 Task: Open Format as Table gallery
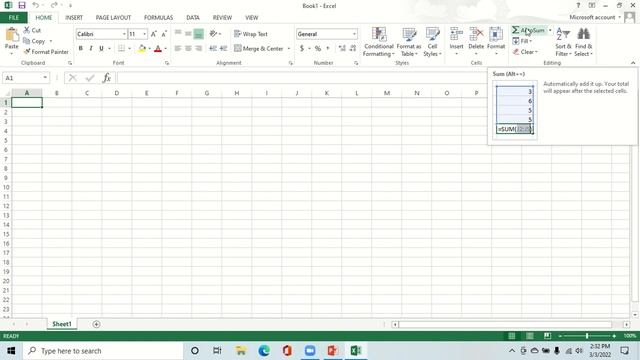click(x=409, y=42)
